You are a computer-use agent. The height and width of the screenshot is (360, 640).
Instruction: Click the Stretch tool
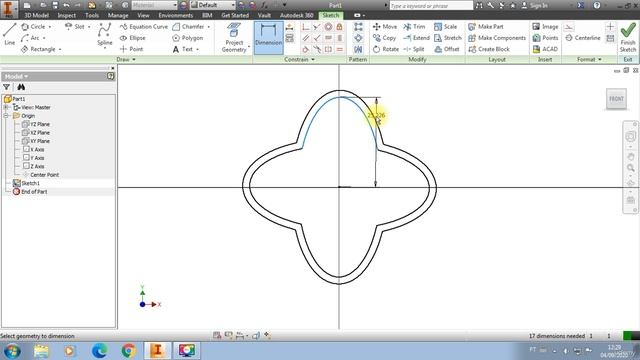click(447, 38)
